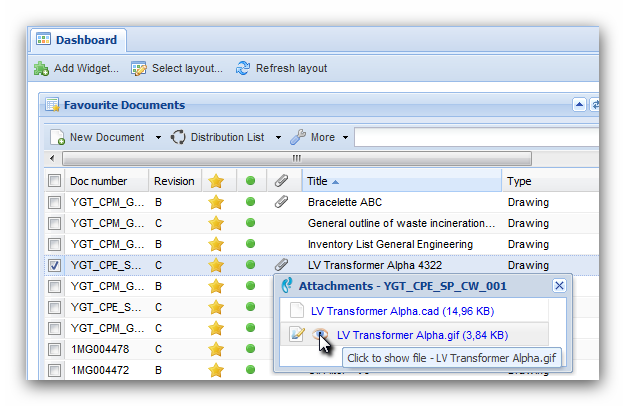Click the Add Widget... button

(77, 69)
